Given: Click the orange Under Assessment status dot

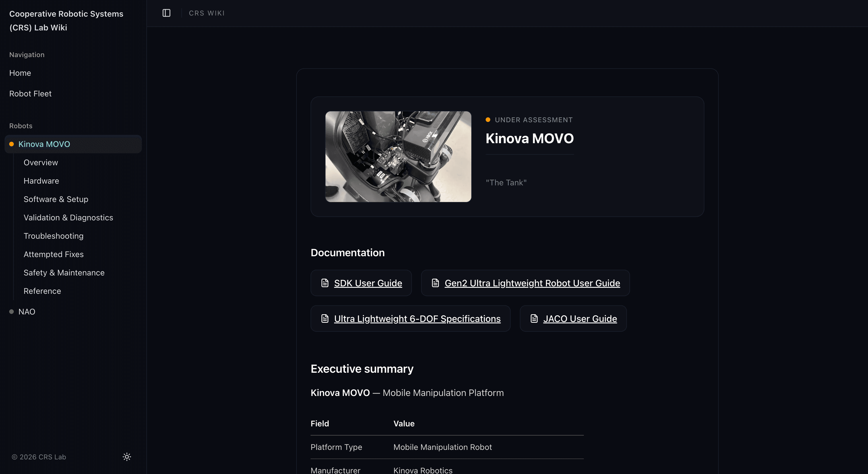Looking at the screenshot, I should click(488, 120).
